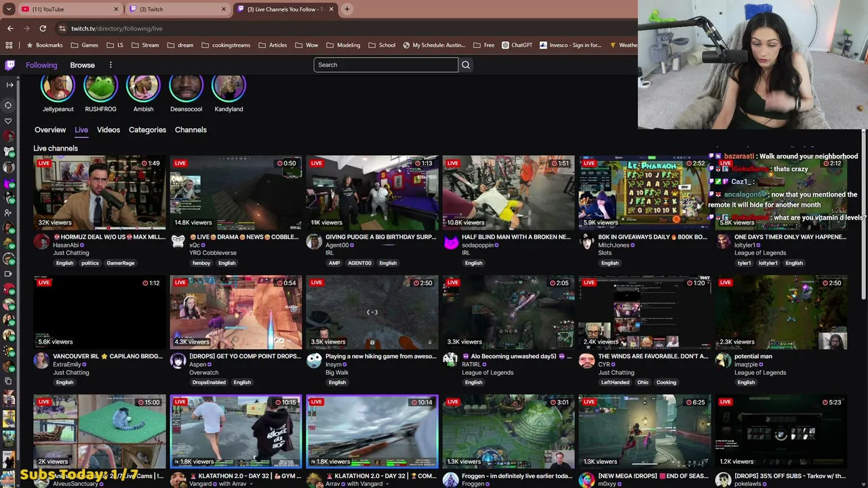
Task: Open the Wow bookmarks folder
Action: pyautogui.click(x=307, y=45)
